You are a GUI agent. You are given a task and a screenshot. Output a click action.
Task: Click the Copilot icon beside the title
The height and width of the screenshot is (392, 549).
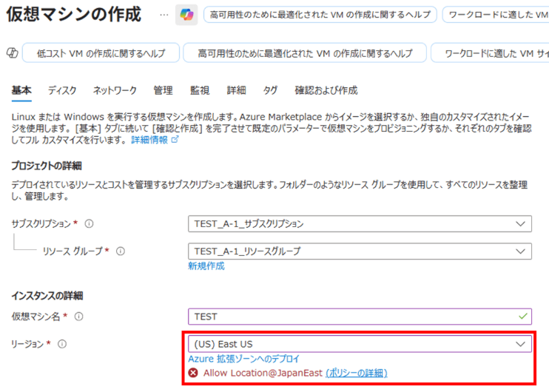pos(186,15)
